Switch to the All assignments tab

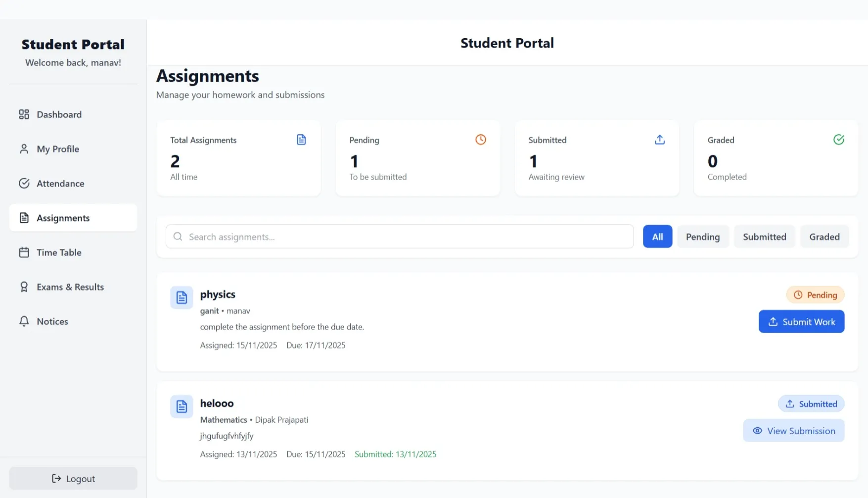pyautogui.click(x=657, y=237)
